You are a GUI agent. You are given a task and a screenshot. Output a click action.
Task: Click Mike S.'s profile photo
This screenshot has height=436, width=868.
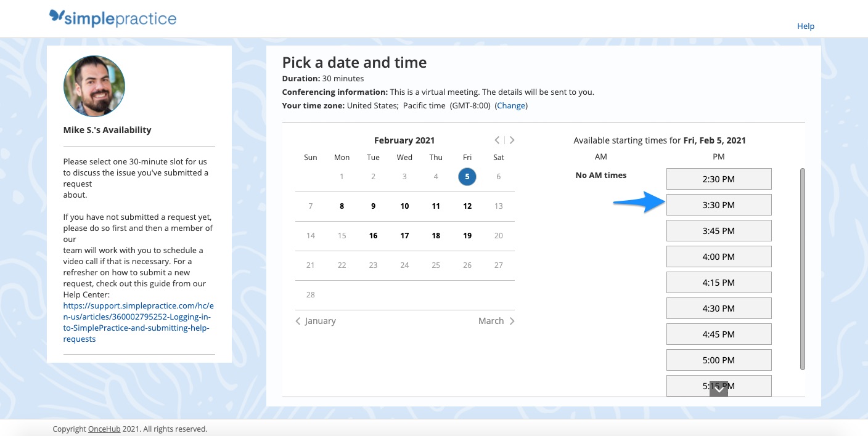(94, 86)
